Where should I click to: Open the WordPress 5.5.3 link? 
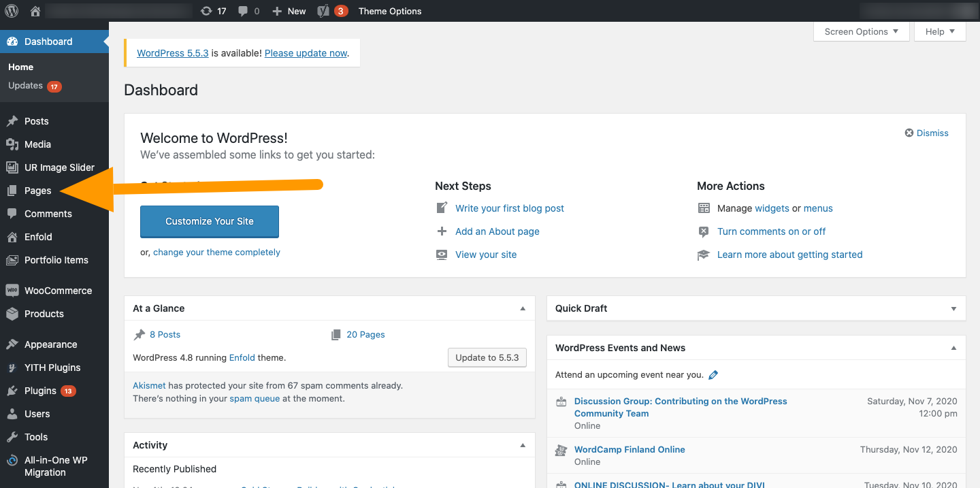pyautogui.click(x=173, y=53)
